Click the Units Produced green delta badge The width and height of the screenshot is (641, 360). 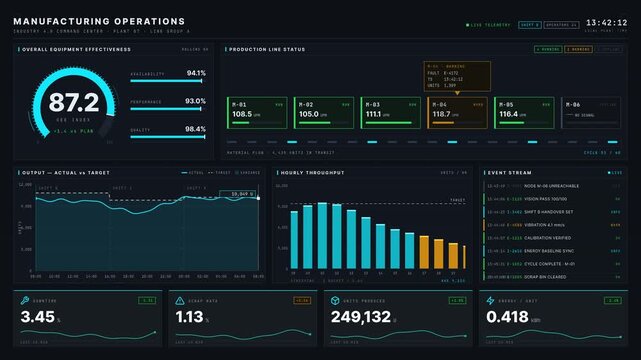(457, 301)
